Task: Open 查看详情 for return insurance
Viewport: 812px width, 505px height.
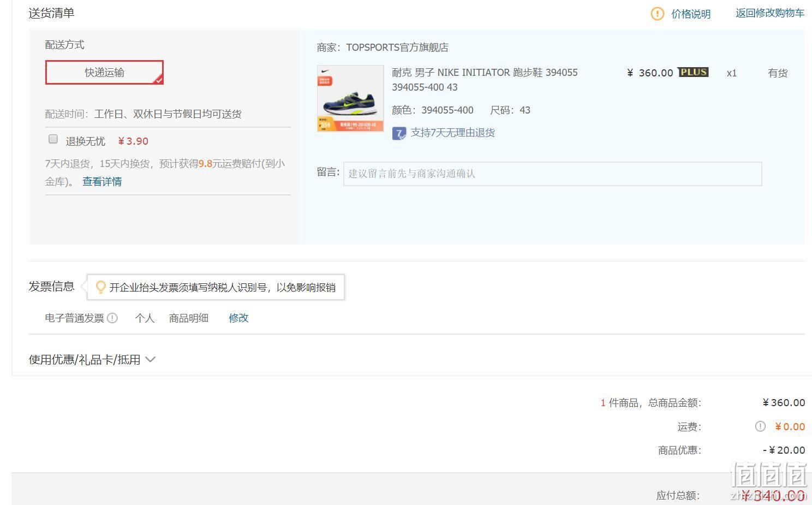Action: 102,181
